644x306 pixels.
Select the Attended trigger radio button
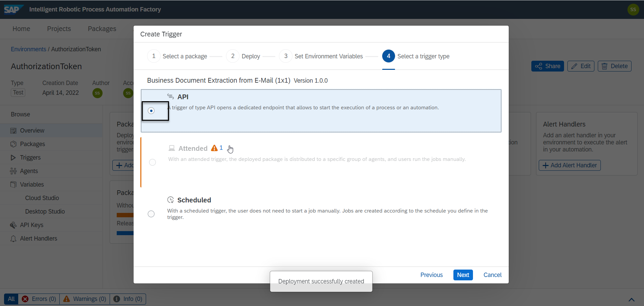coord(152,162)
